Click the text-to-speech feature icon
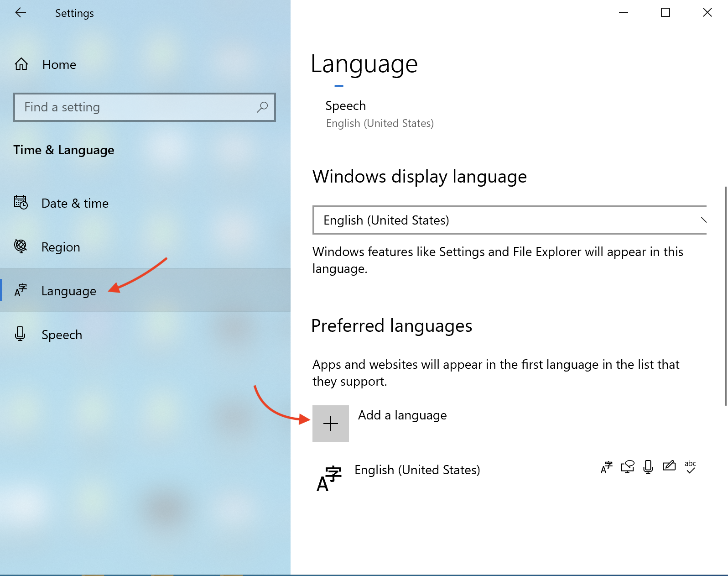This screenshot has width=728, height=576. coord(628,466)
